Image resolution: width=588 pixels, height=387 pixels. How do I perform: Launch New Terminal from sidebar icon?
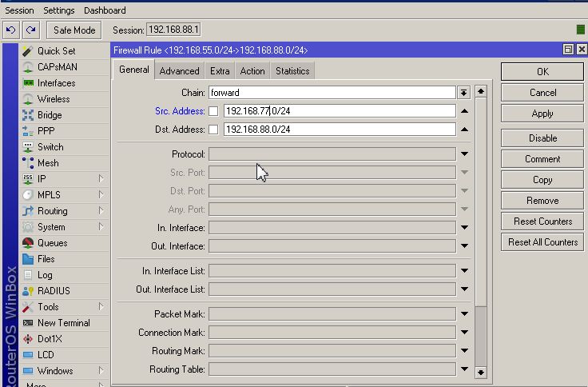point(28,323)
